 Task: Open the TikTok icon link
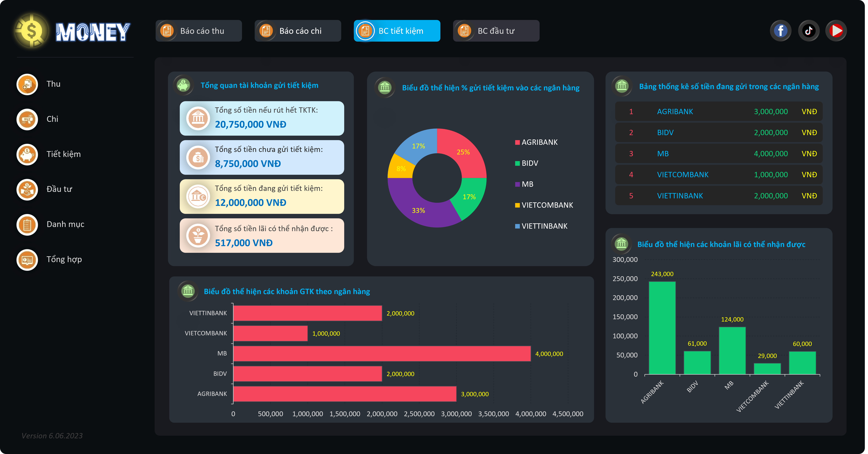(x=808, y=31)
